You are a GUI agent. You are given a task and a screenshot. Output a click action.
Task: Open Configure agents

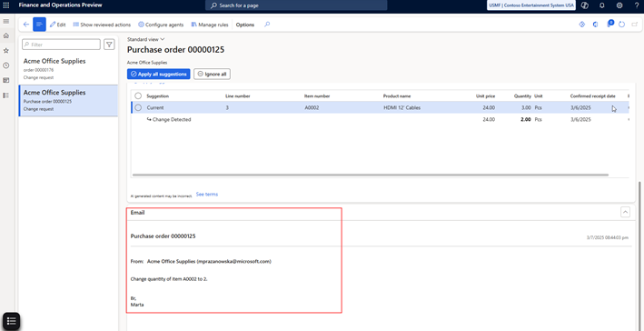(x=161, y=25)
